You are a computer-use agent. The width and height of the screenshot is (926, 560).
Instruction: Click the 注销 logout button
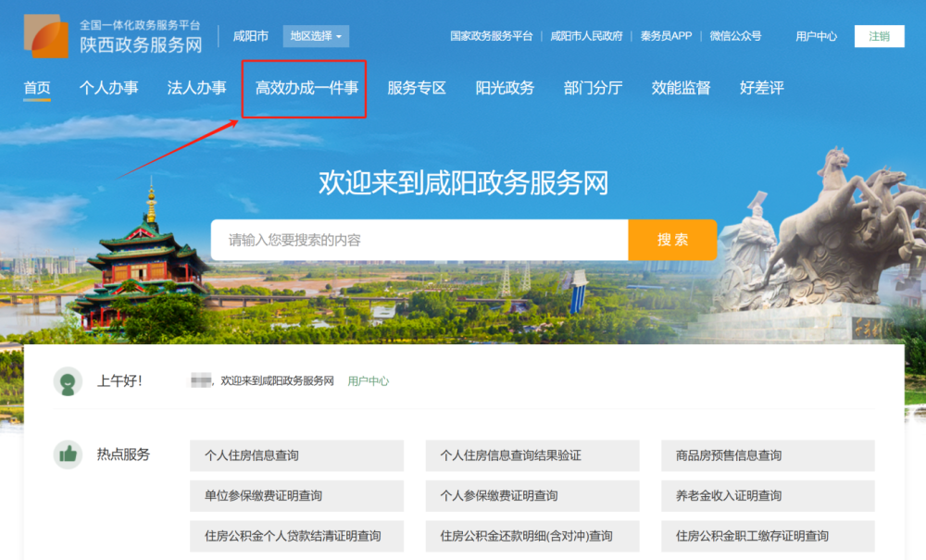click(x=879, y=36)
